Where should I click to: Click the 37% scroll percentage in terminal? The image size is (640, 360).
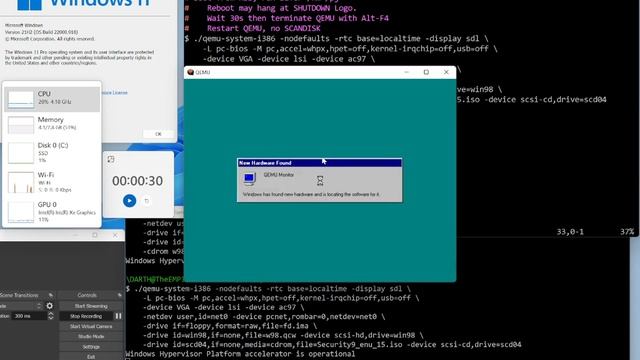[627, 232]
